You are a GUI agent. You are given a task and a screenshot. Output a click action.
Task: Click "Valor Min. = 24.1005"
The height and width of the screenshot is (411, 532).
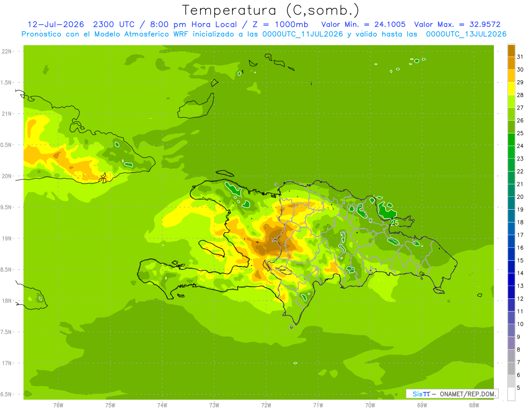point(363,24)
